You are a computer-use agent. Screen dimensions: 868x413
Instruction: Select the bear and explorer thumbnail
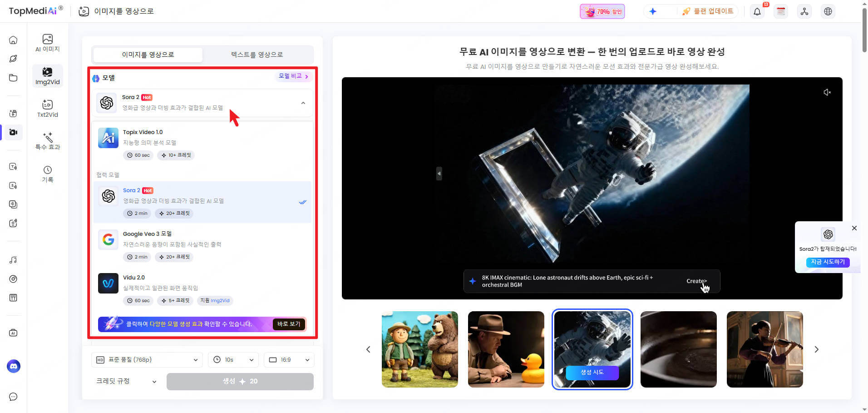pos(419,349)
